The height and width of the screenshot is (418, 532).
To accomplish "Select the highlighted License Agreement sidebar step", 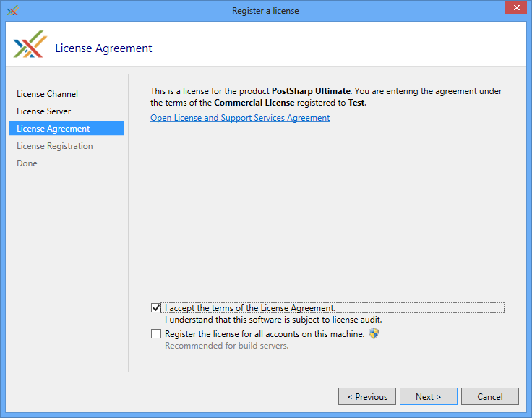I will point(53,129).
